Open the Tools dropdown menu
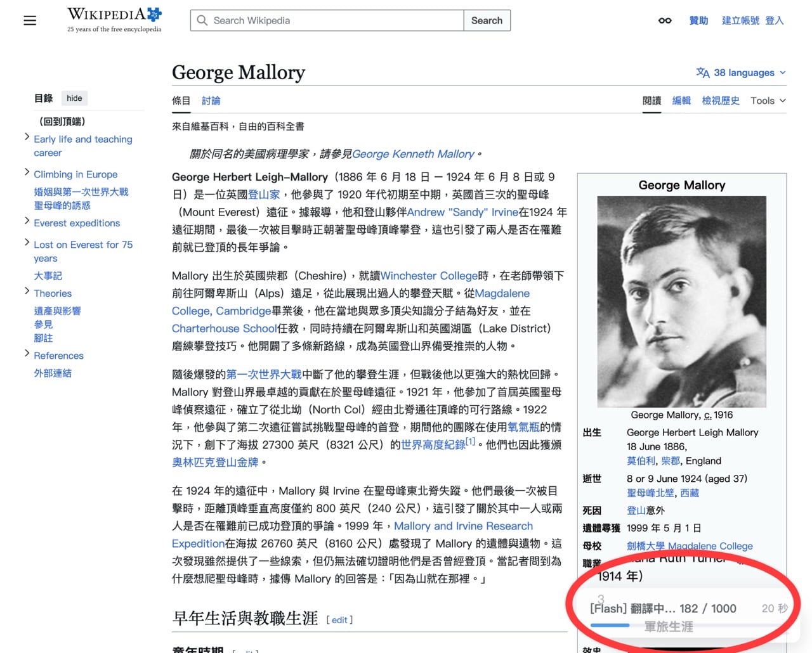The image size is (812, 653). (x=768, y=101)
